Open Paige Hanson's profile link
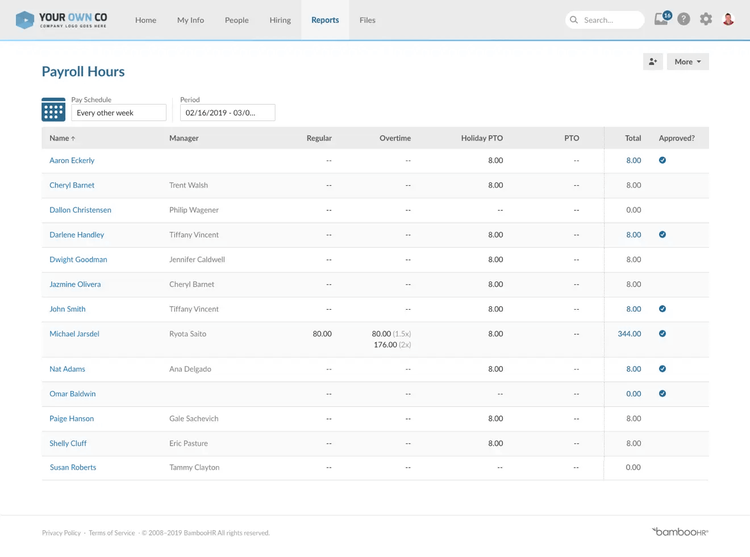750x557 pixels. (x=71, y=419)
